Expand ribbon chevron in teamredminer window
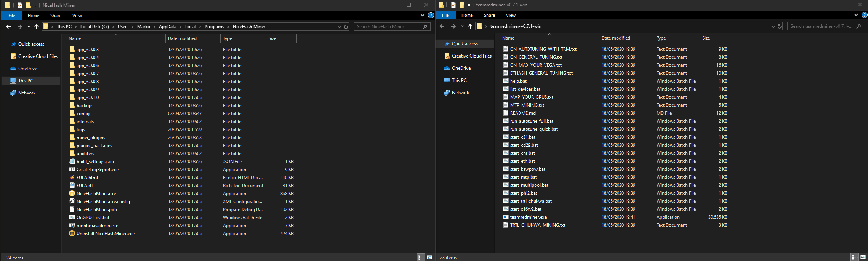The image size is (868, 261). tap(856, 15)
